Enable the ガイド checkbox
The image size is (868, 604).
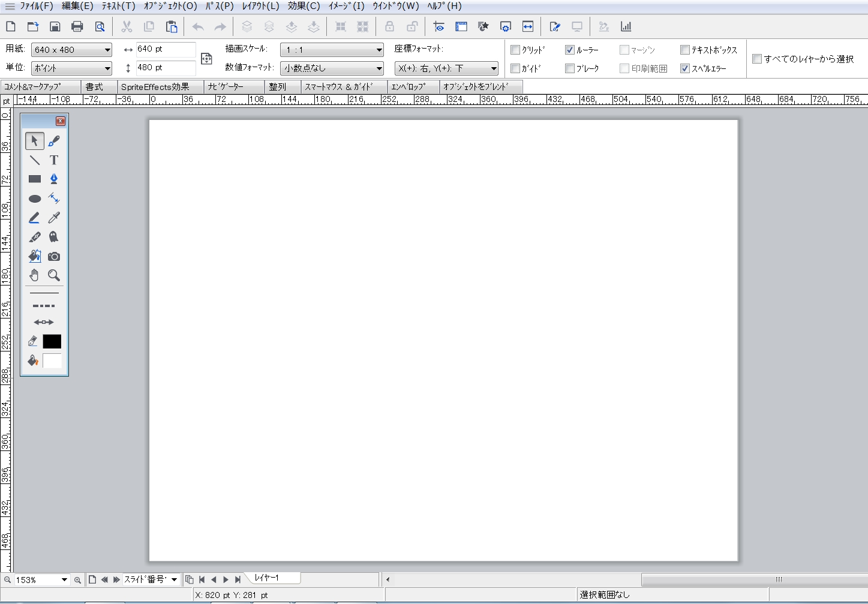pyautogui.click(x=515, y=68)
